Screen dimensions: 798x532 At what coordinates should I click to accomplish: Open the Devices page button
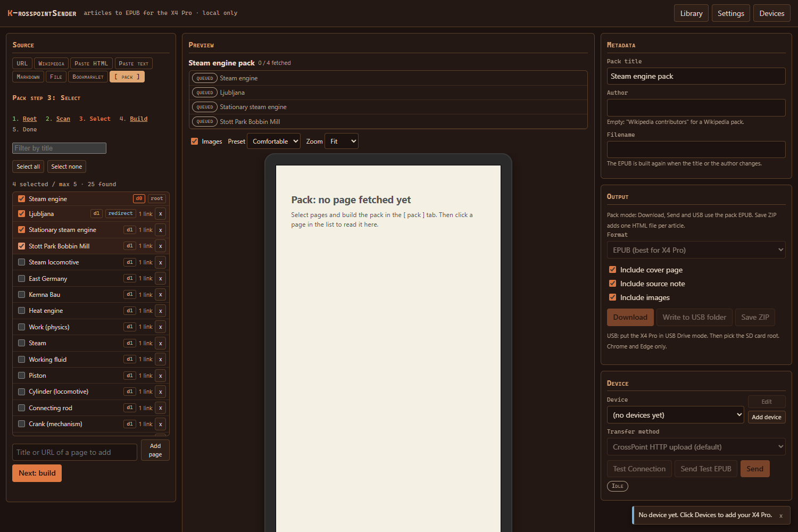(x=772, y=13)
